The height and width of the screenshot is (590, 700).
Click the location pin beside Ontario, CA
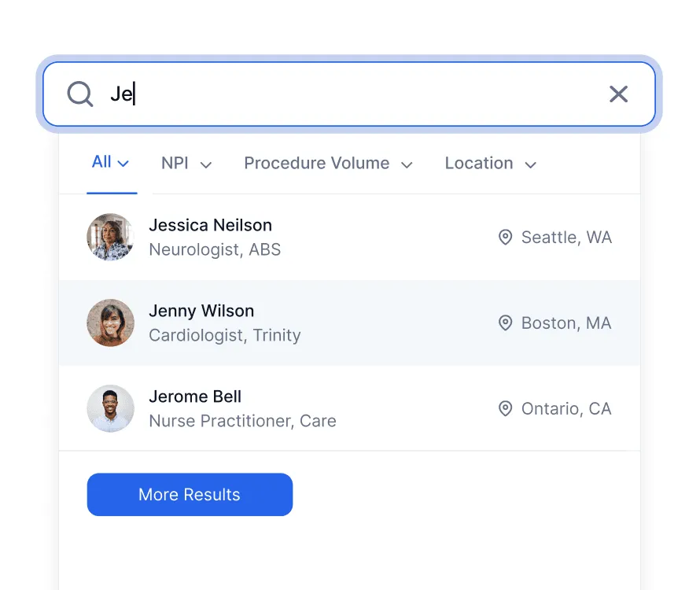pos(506,408)
